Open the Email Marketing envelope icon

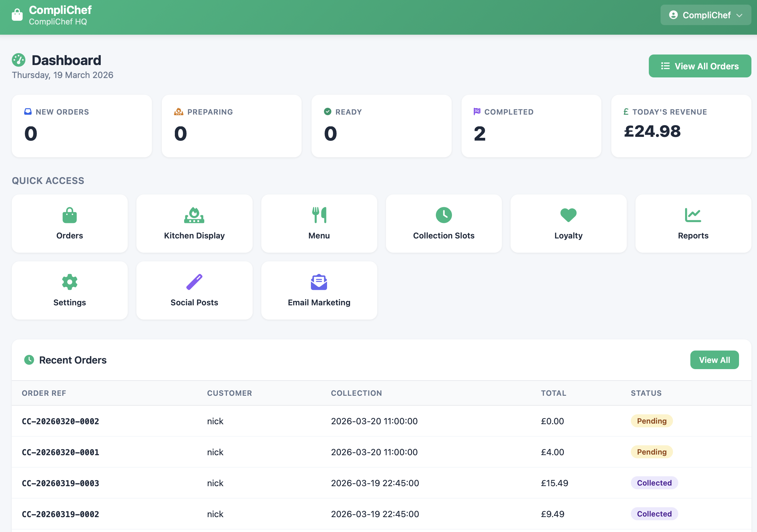click(x=319, y=282)
